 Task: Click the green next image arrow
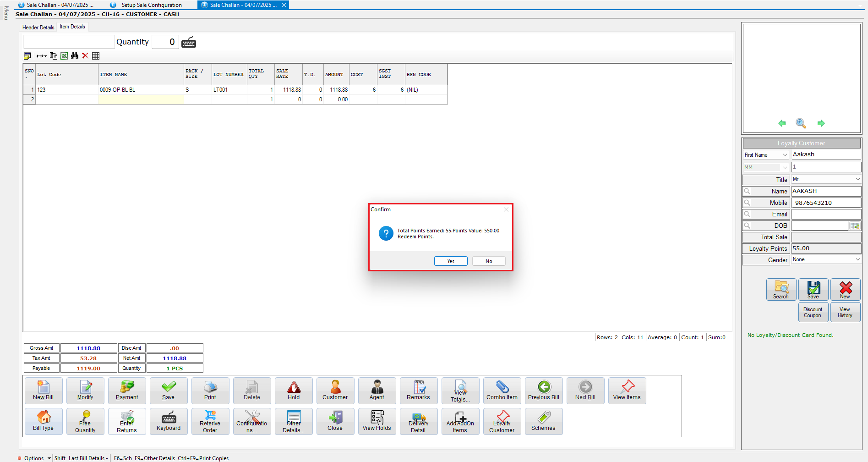click(x=821, y=123)
